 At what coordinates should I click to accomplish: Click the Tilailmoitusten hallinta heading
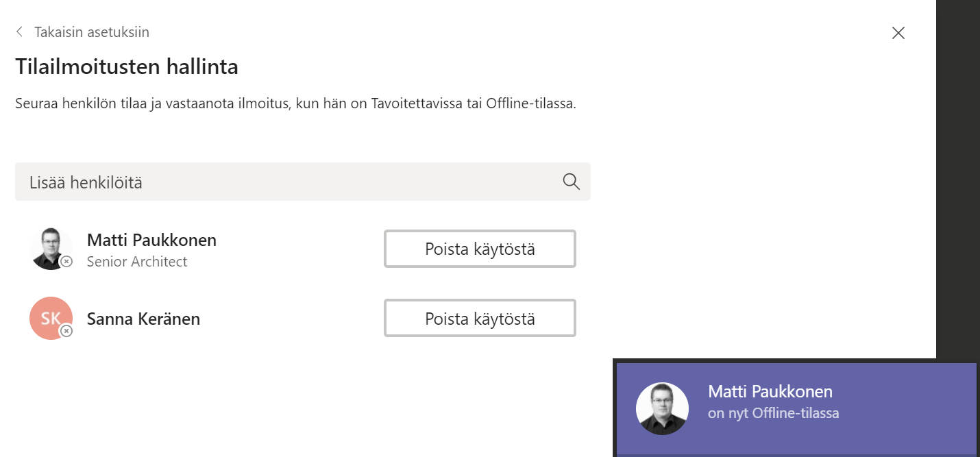[x=127, y=67]
